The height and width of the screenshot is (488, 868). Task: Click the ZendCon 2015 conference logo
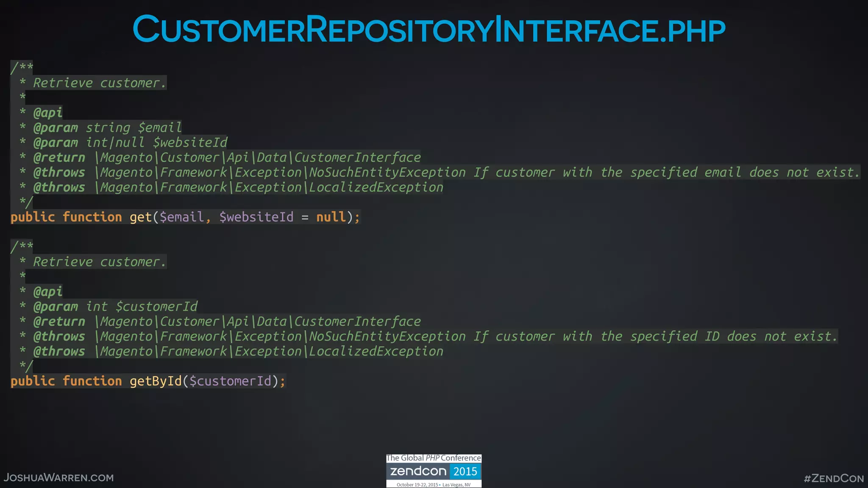434,471
